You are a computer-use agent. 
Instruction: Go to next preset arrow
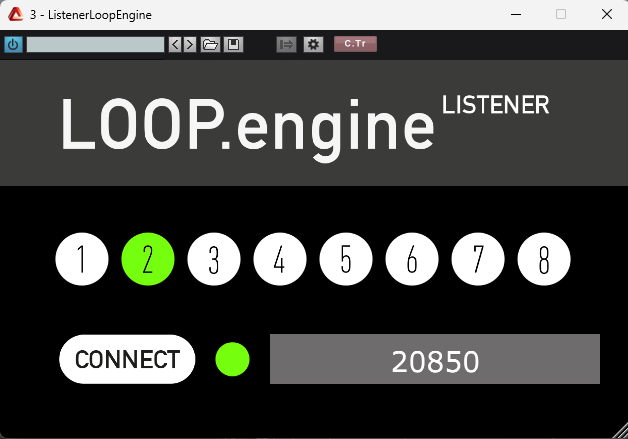(x=190, y=44)
